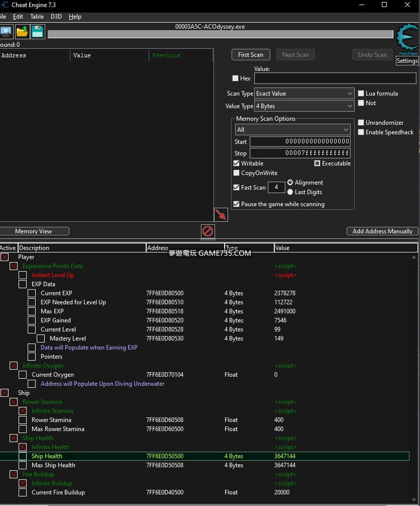Screen dimensions: 420x506
Task: Click red arrow to copy selected addresses
Action: point(221,215)
